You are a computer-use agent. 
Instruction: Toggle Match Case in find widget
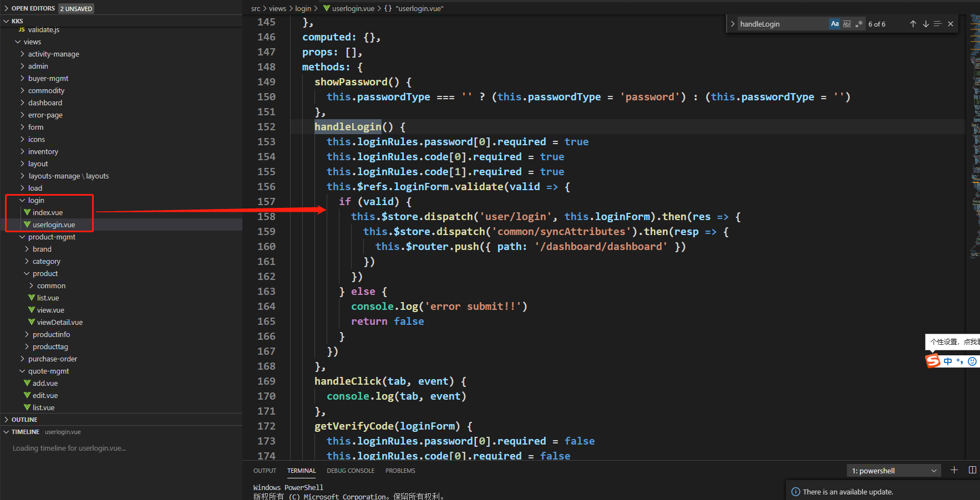(x=835, y=24)
